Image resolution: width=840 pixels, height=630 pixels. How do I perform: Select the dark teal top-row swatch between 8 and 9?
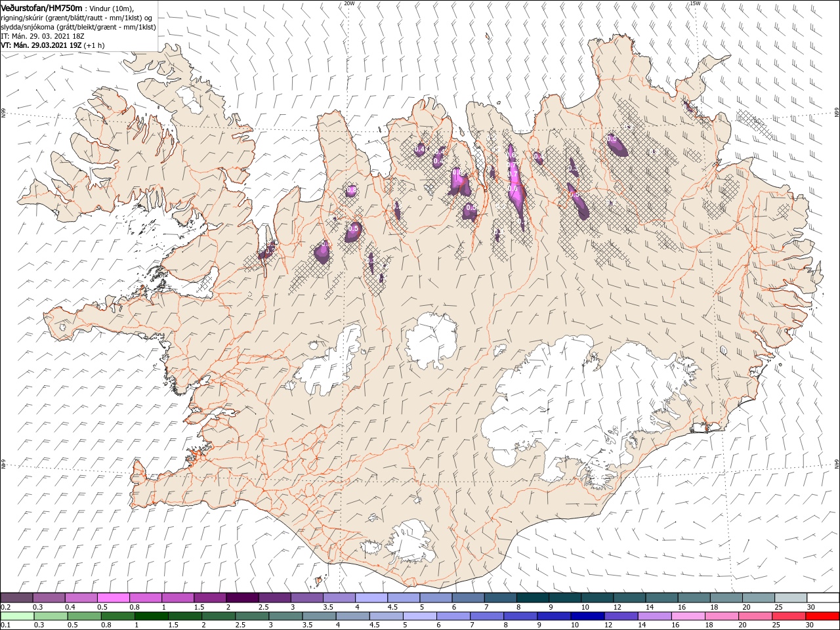[532, 598]
